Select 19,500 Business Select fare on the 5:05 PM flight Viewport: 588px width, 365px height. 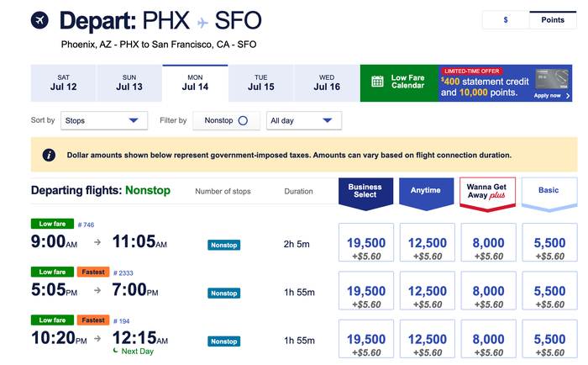[366, 291]
